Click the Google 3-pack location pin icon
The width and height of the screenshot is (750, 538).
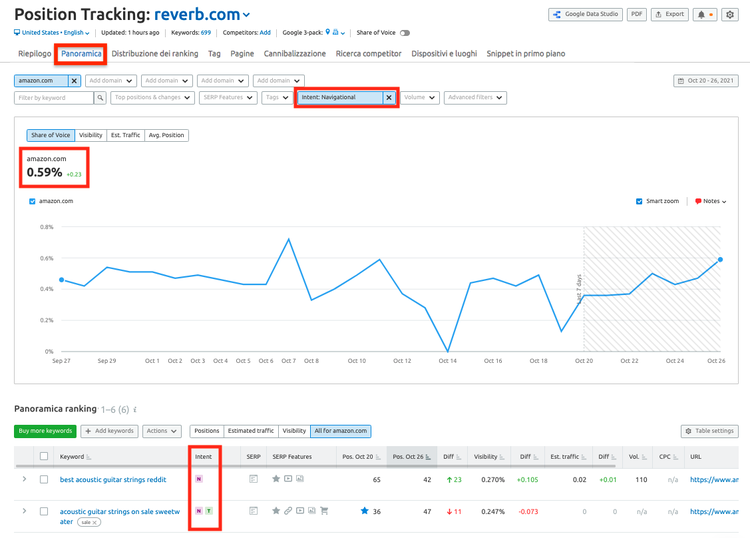tap(328, 32)
